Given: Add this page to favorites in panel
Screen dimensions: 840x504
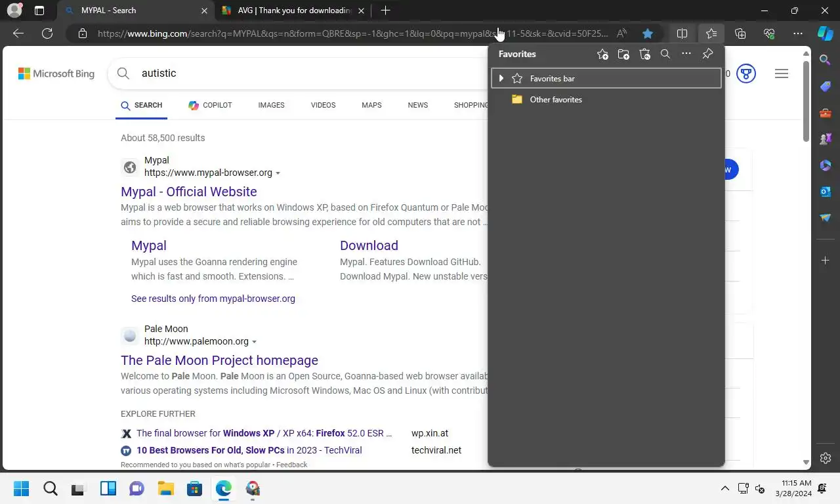Looking at the screenshot, I should click(x=602, y=54).
